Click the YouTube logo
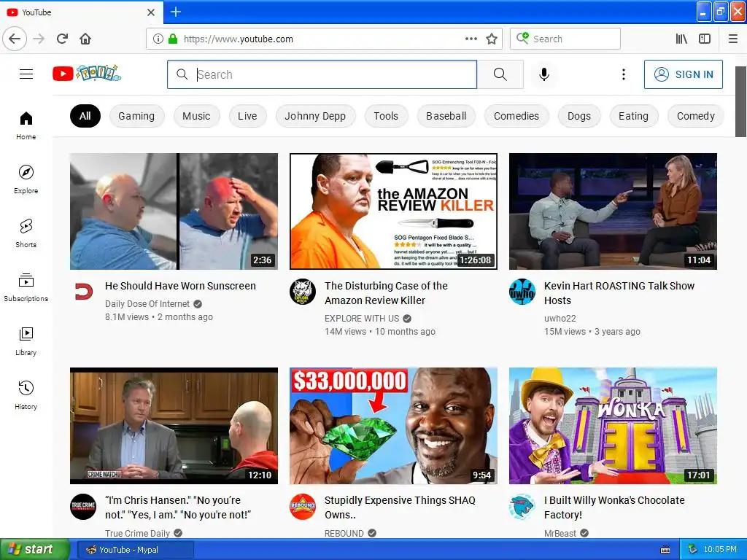 click(87, 74)
